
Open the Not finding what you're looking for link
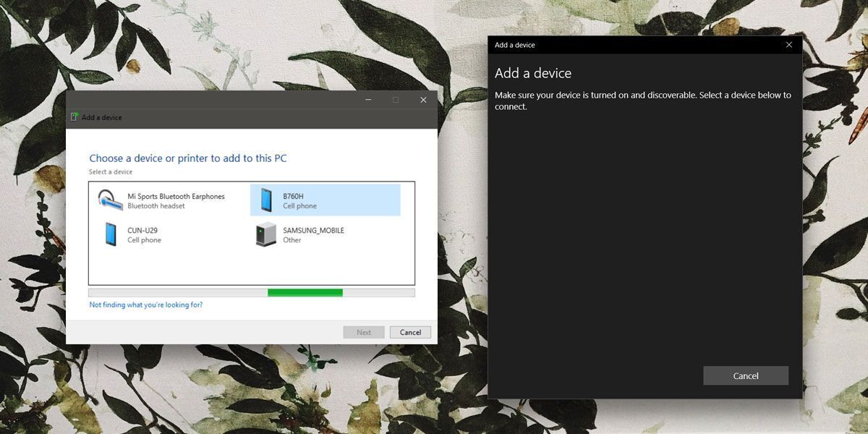click(145, 305)
